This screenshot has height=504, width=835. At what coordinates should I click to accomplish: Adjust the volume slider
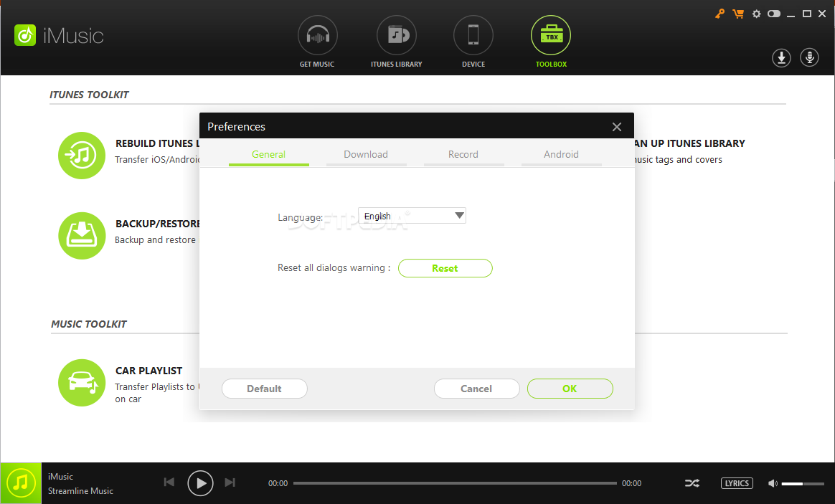tap(803, 484)
